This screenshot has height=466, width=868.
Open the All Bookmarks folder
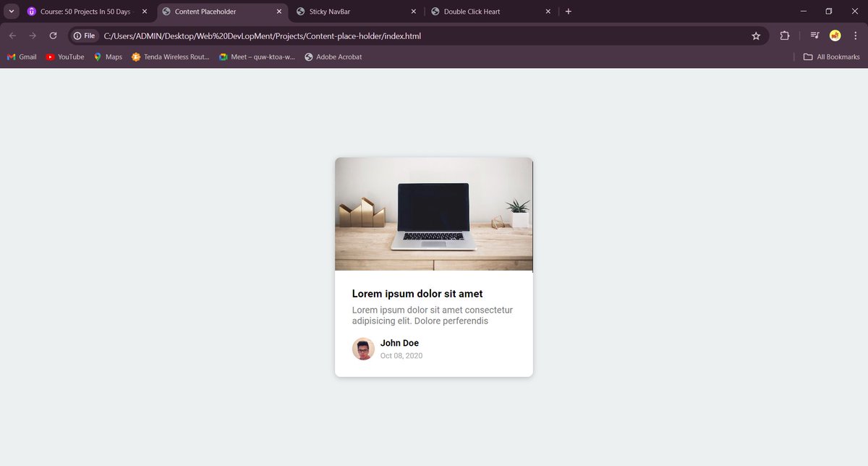click(832, 56)
